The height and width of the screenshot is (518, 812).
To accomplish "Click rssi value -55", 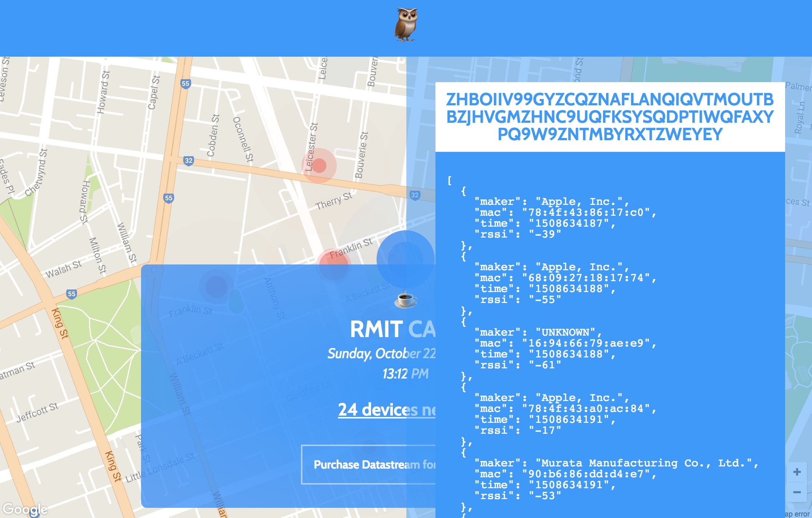I will [x=545, y=300].
